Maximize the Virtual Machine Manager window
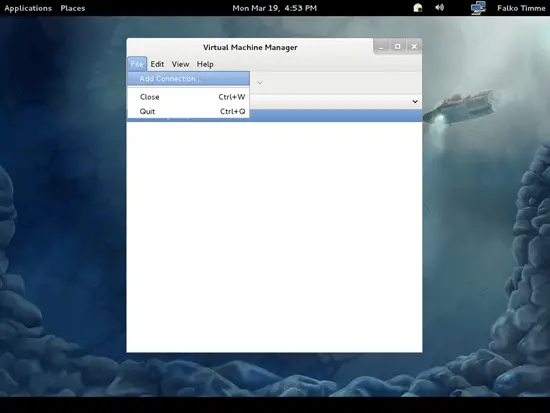The height and width of the screenshot is (413, 550). pos(397,47)
